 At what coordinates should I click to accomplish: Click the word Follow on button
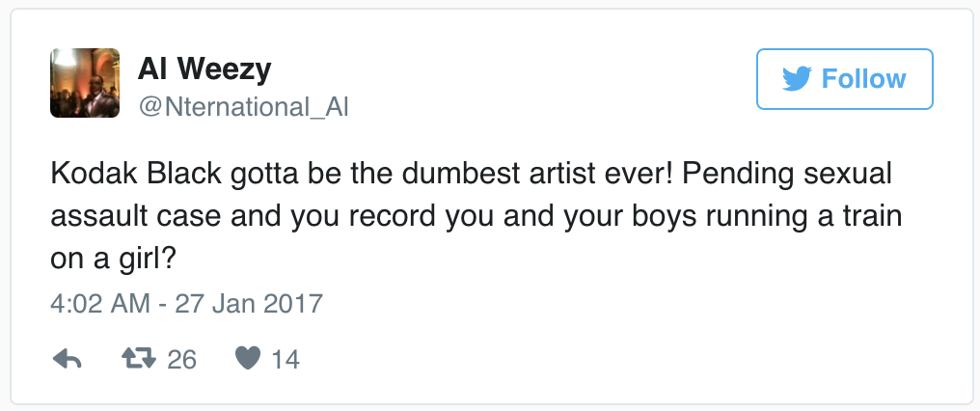pyautogui.click(x=863, y=79)
